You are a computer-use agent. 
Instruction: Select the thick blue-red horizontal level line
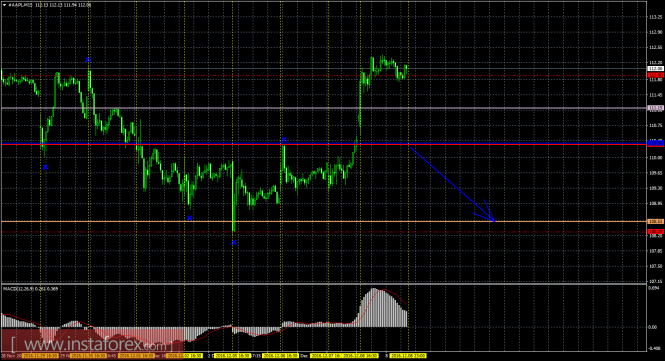coord(324,144)
